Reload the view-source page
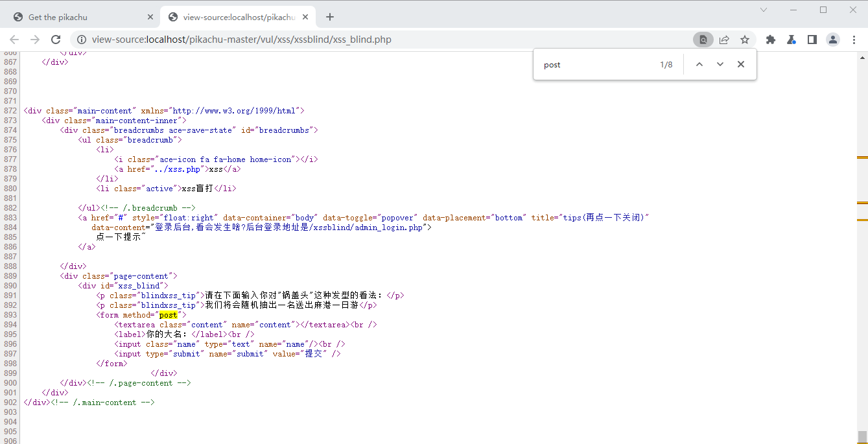 [x=56, y=40]
